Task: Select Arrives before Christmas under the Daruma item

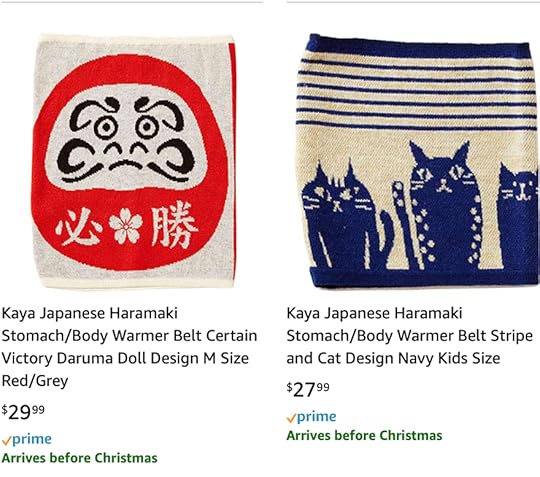Action: (80, 458)
